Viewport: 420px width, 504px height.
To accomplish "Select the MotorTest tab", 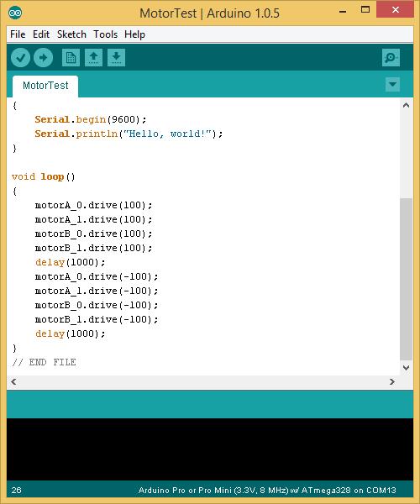I will pyautogui.click(x=45, y=86).
